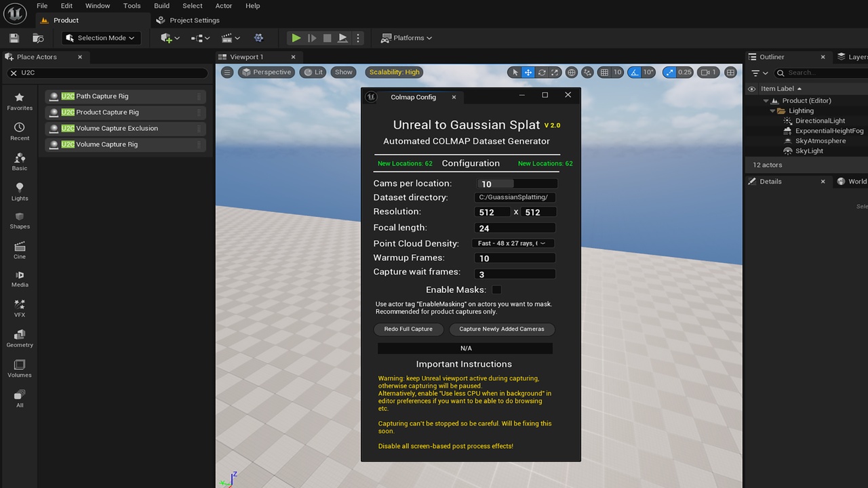Open the Actor menu
The width and height of the screenshot is (868, 488).
(224, 5)
